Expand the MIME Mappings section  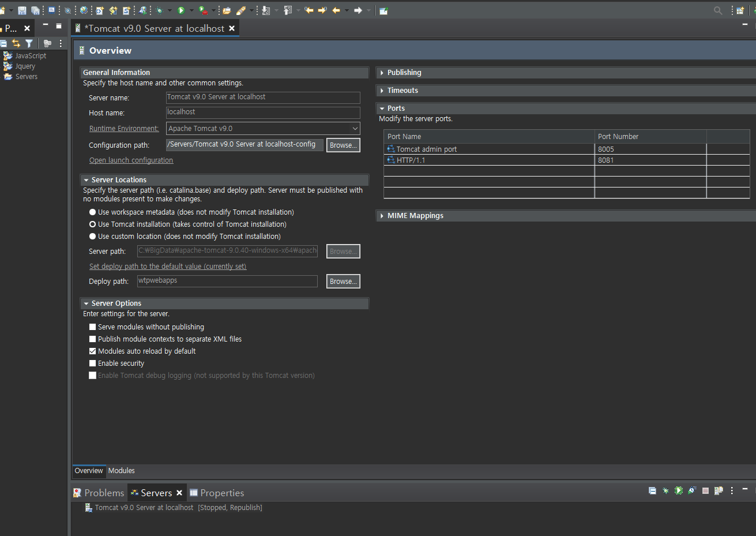click(382, 216)
